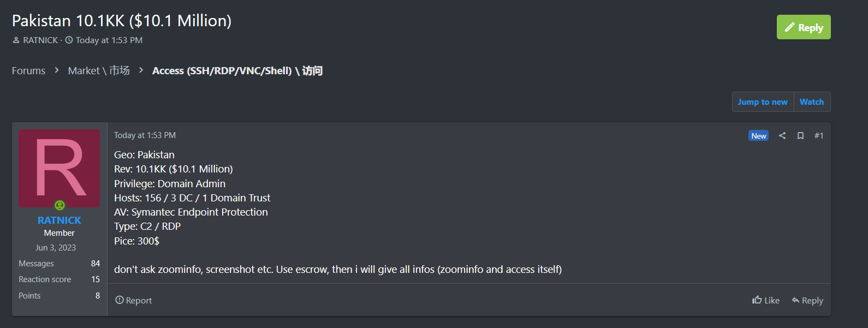Click the thumbs-up Like icon
The height and width of the screenshot is (328, 868).
757,300
